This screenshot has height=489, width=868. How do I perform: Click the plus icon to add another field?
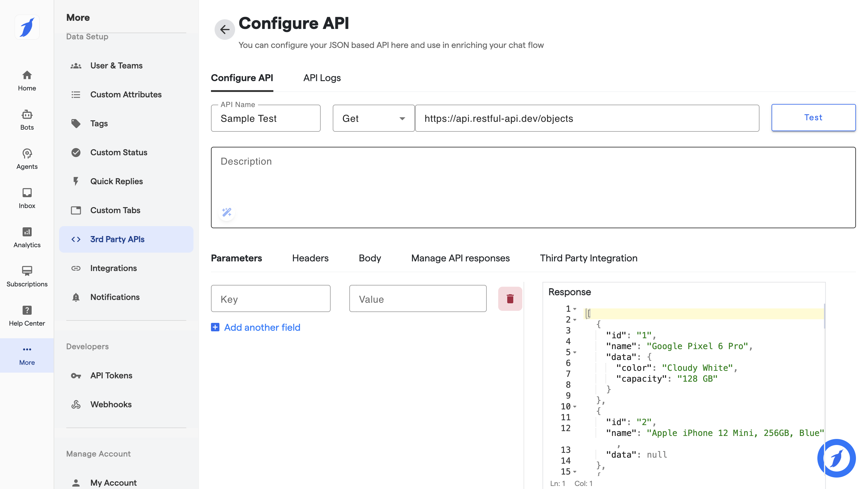tap(215, 327)
